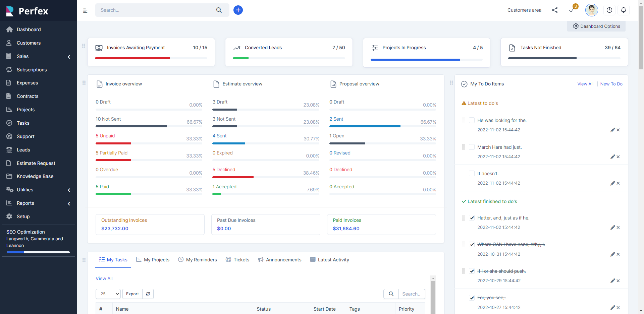Click the timer clock icon in header
Viewport: 644px width, 314px height.
pos(609,10)
